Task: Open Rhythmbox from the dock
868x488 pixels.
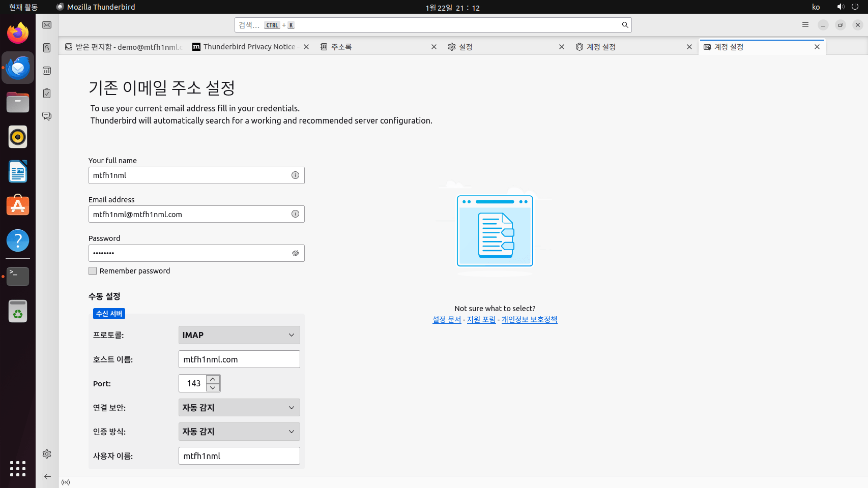Action: pos(18,137)
